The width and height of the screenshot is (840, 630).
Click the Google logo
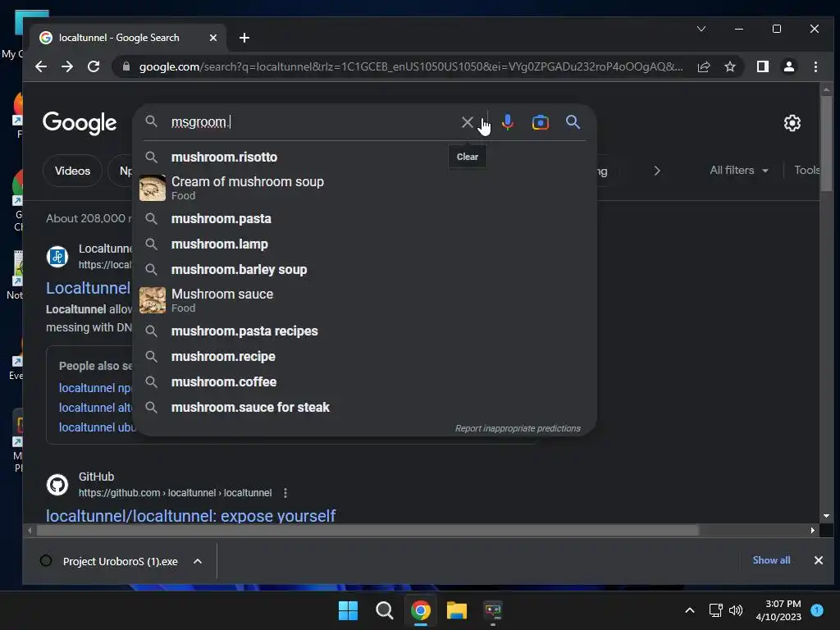tap(80, 123)
